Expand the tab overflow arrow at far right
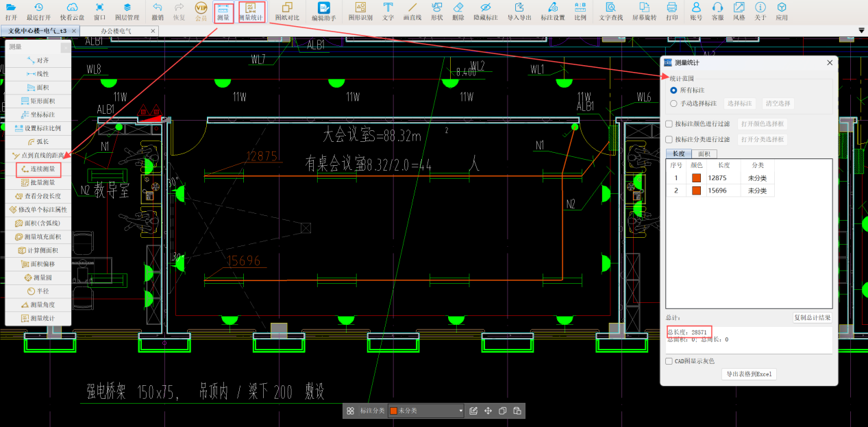868x427 pixels. click(x=861, y=31)
